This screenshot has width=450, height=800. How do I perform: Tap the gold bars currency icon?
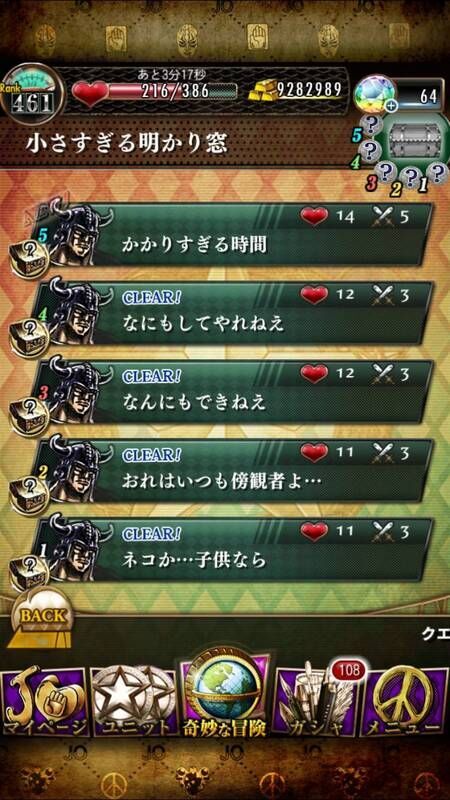pyautogui.click(x=264, y=91)
